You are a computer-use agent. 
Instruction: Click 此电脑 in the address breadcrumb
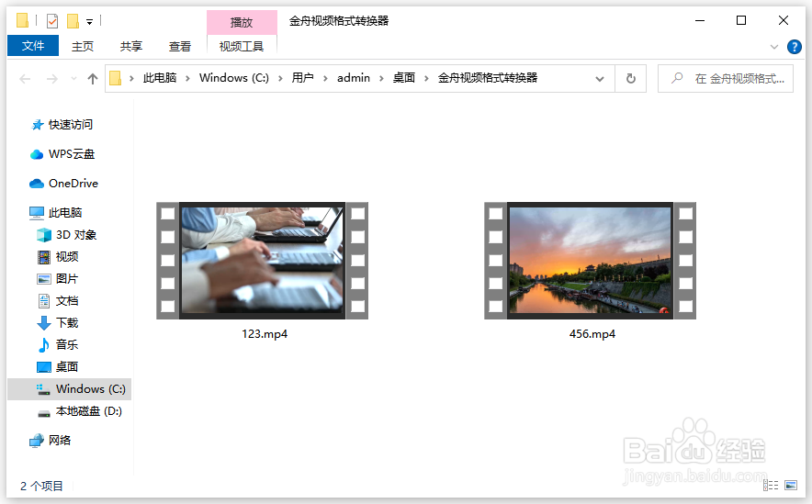(160, 78)
